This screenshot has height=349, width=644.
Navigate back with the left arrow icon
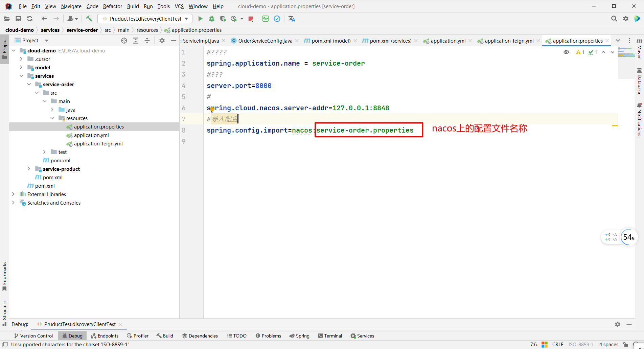tap(44, 19)
